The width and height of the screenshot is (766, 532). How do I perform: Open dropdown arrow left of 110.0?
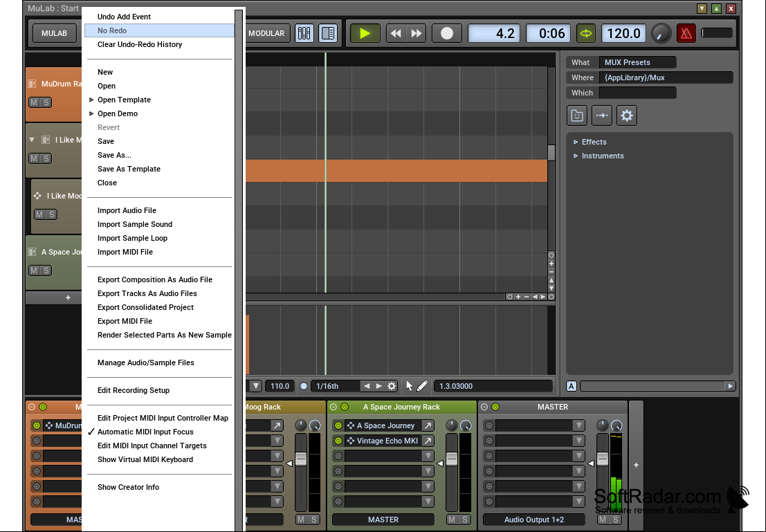pos(255,387)
